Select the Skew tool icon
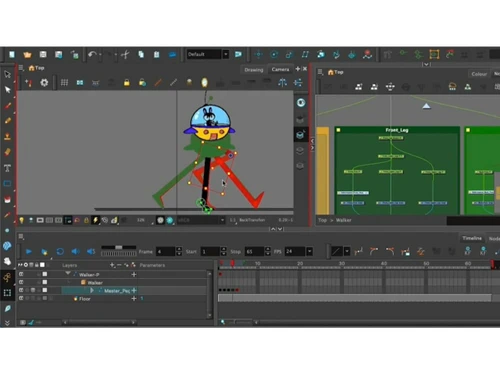 (x=305, y=54)
